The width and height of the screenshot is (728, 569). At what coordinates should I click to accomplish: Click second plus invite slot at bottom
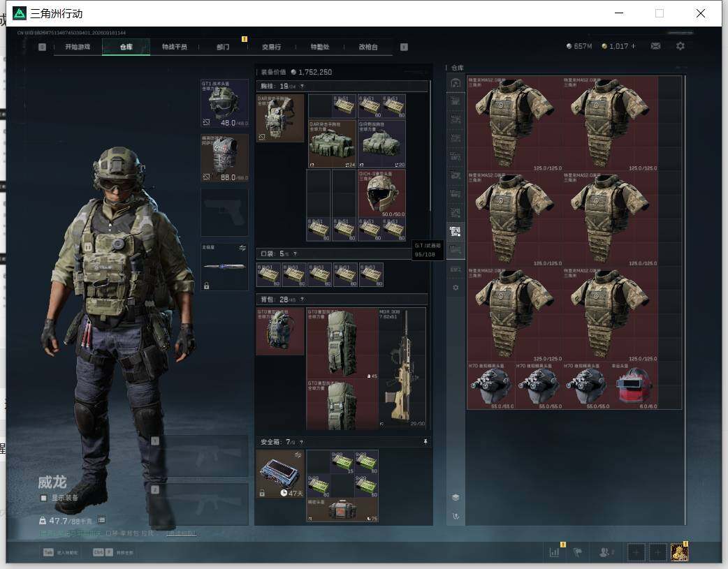coord(657,552)
